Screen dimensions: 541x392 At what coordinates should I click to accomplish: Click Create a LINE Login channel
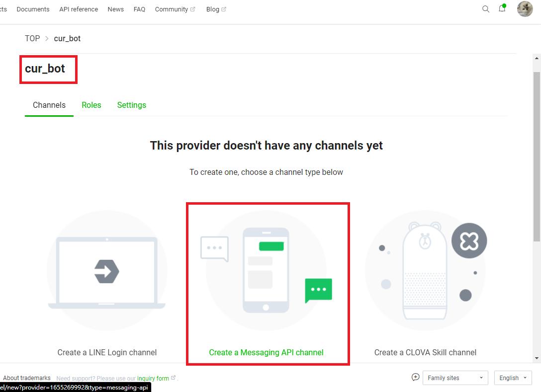coord(107,352)
